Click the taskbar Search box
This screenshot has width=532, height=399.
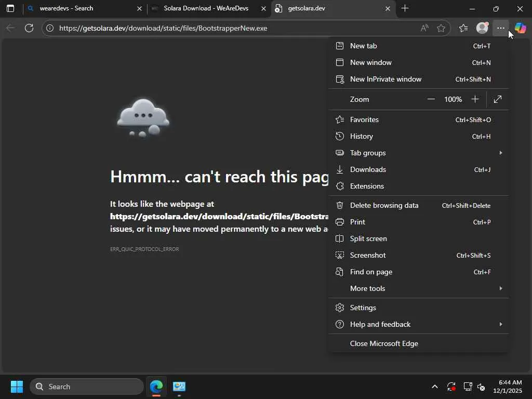pyautogui.click(x=87, y=387)
